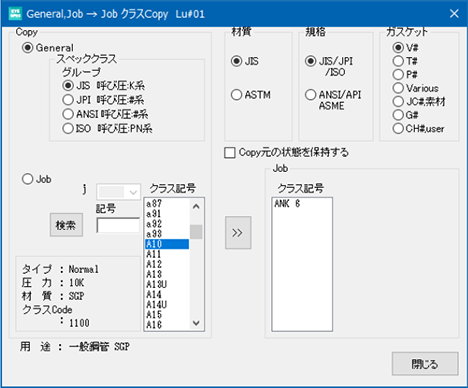
Task: Select class A16 in list
Action: [x=167, y=324]
